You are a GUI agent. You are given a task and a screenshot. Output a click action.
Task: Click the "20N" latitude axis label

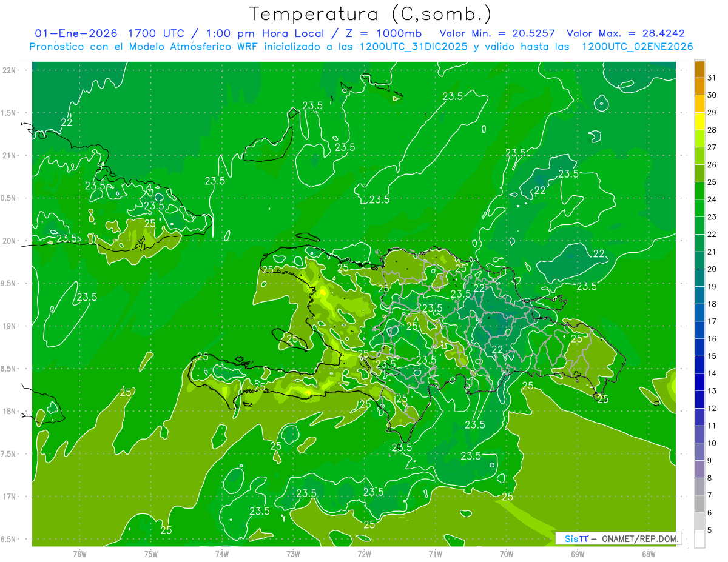10,241
